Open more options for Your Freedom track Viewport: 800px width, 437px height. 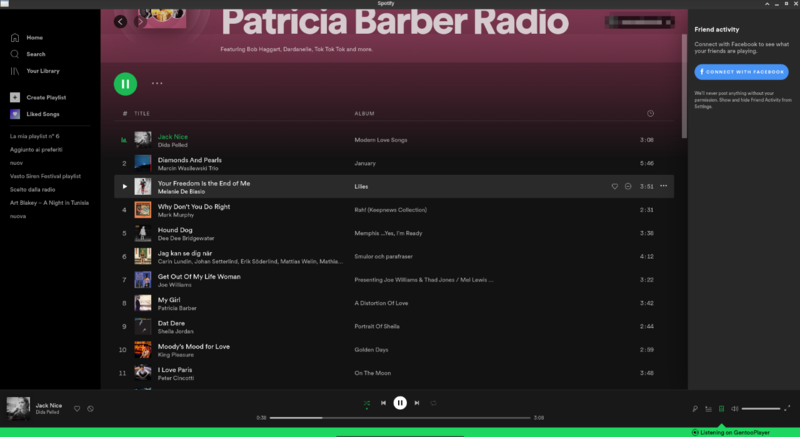(663, 186)
